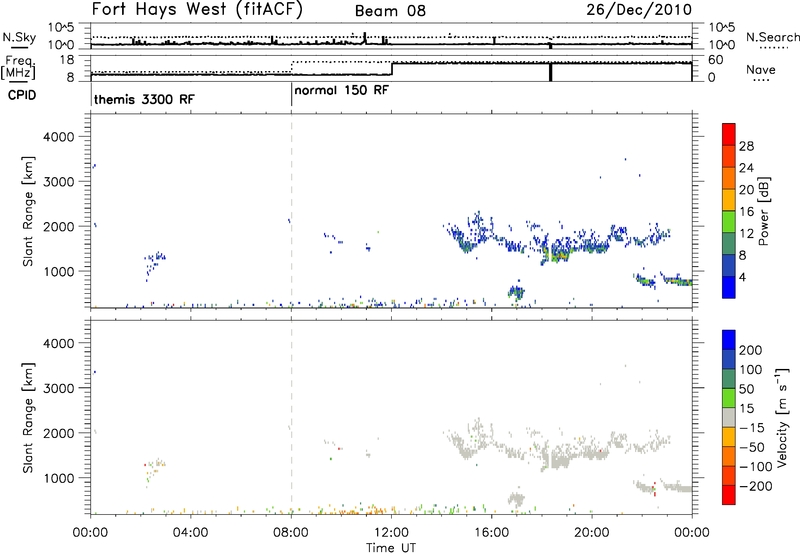Click the '16:00' time axis tick label
This screenshot has width=800, height=554.
pos(491,533)
